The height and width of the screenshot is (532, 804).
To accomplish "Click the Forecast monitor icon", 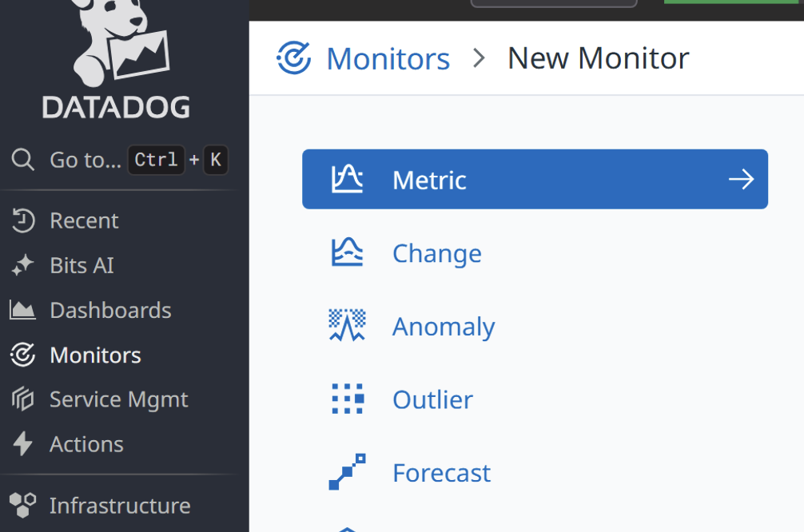I will click(x=347, y=472).
